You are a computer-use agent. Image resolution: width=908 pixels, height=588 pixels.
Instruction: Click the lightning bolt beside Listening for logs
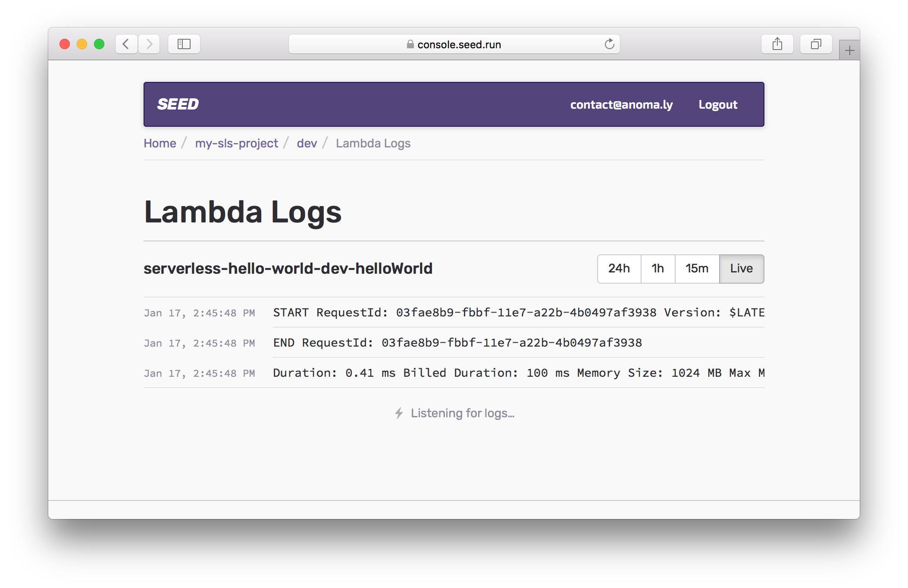coord(399,413)
